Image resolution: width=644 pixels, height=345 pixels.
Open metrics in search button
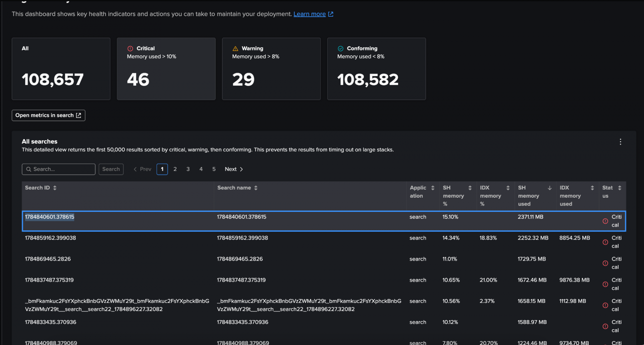point(48,115)
